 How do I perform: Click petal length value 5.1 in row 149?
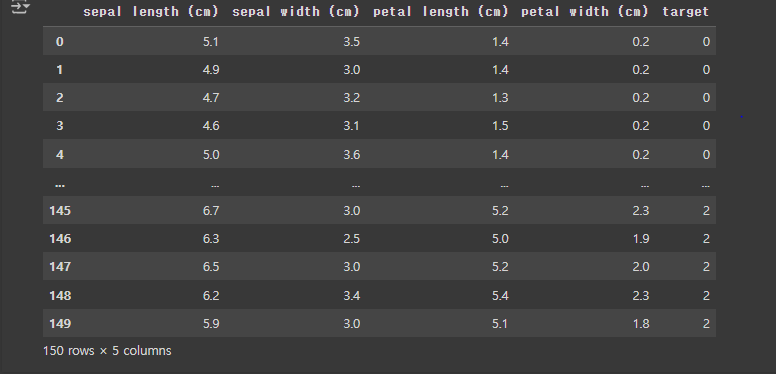[x=500, y=324]
